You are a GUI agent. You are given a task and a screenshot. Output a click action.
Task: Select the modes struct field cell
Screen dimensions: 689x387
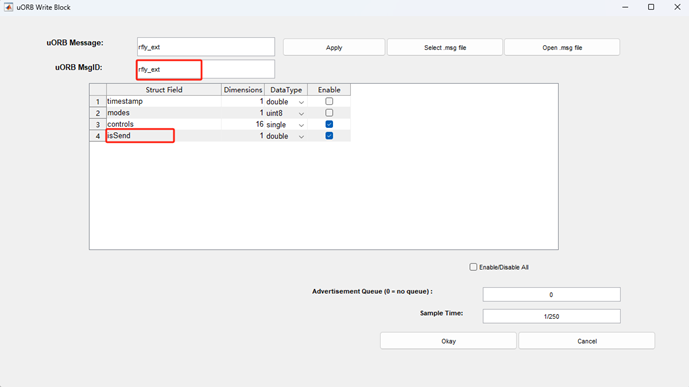coord(163,112)
